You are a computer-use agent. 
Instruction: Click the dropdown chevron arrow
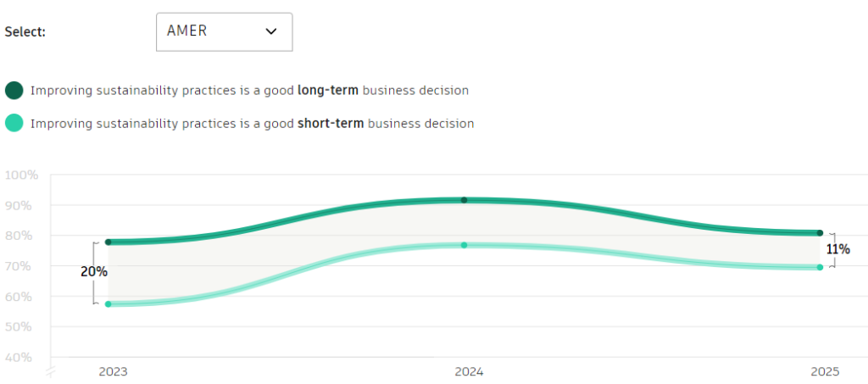[271, 31]
